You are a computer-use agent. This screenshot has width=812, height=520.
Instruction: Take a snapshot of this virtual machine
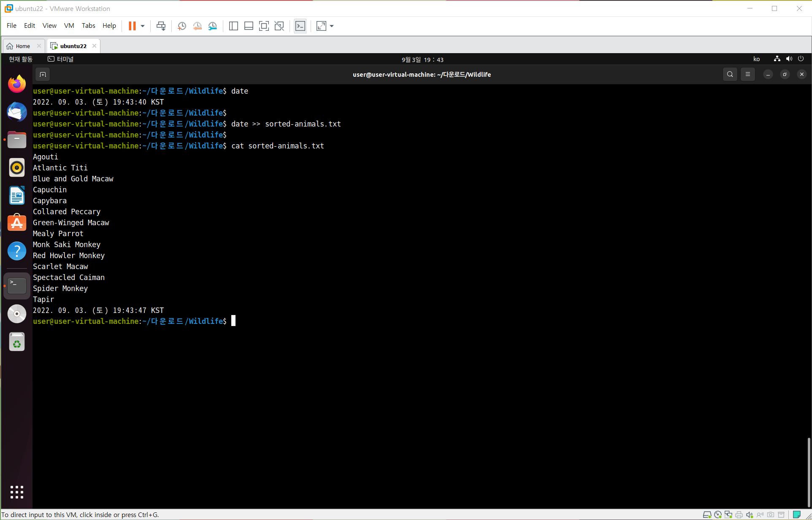[x=182, y=26]
